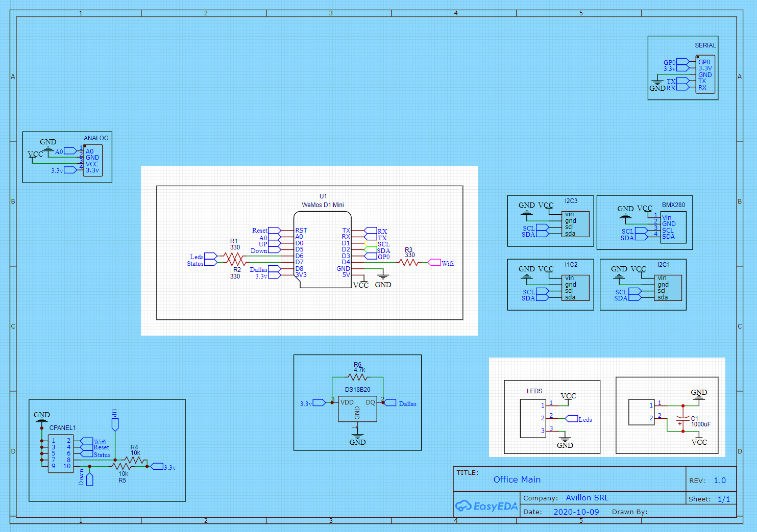The height and width of the screenshot is (532, 757).
Task: Select the 'U1' designator text
Action: 323,196
